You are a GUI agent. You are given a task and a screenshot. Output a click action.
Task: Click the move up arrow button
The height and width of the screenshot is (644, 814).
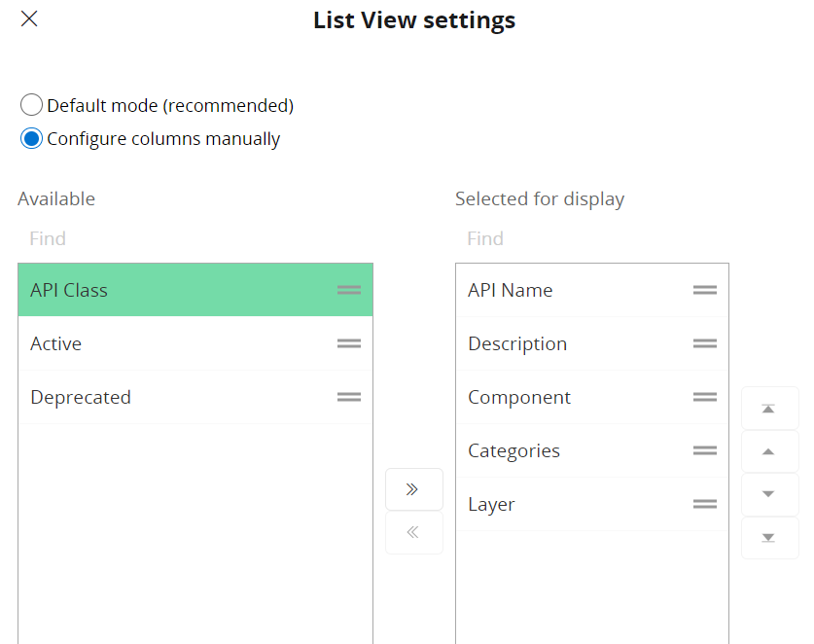pyautogui.click(x=768, y=451)
